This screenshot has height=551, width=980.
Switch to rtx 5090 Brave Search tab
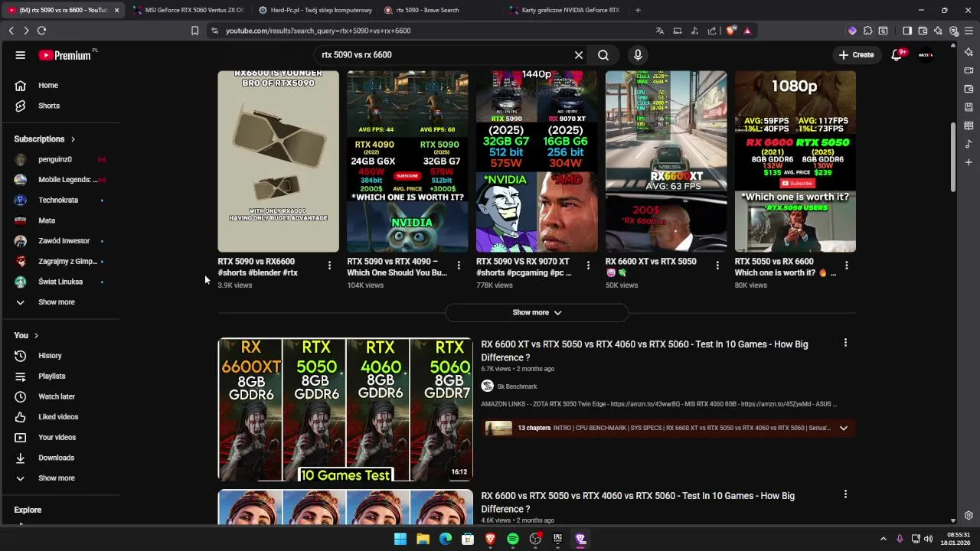440,10
